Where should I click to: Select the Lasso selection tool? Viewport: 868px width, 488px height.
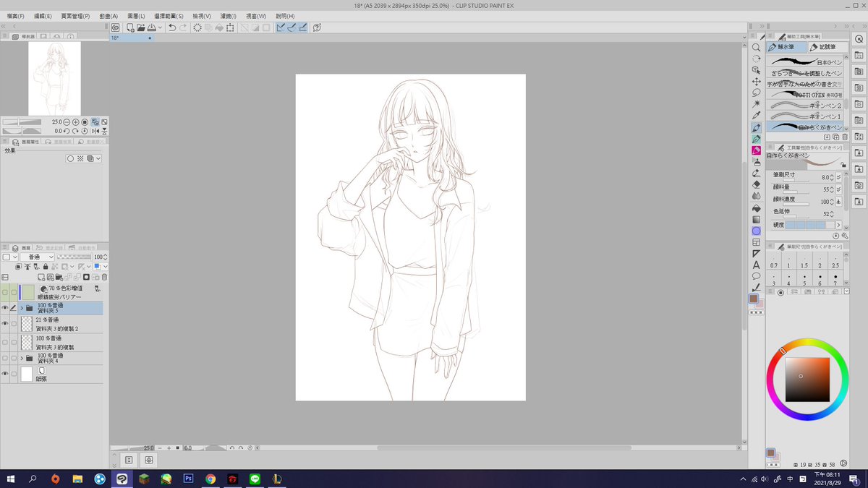[757, 93]
